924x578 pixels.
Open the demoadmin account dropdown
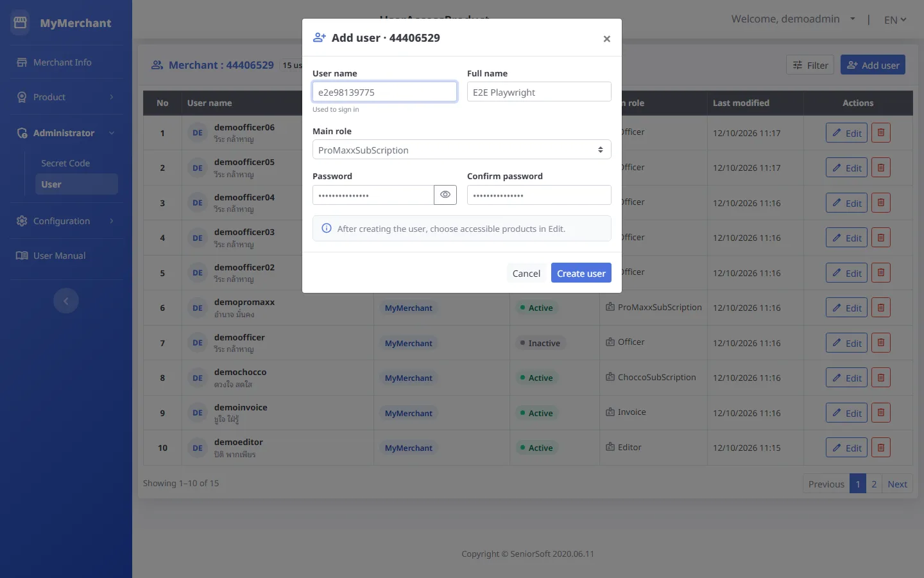(793, 19)
